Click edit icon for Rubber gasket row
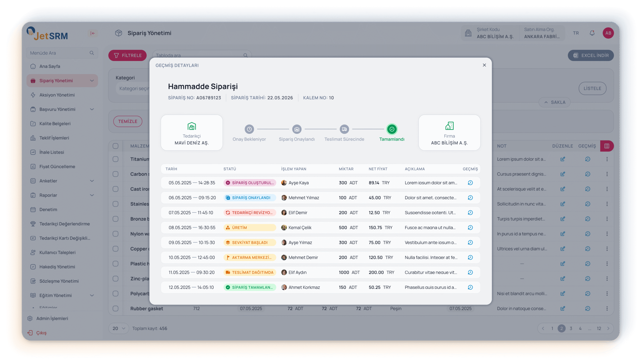 (563, 308)
